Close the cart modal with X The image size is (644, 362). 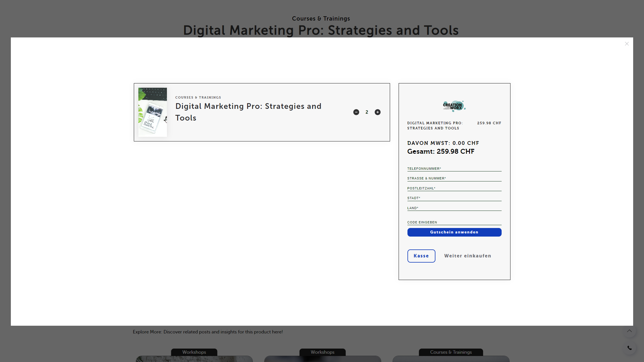[x=627, y=44]
